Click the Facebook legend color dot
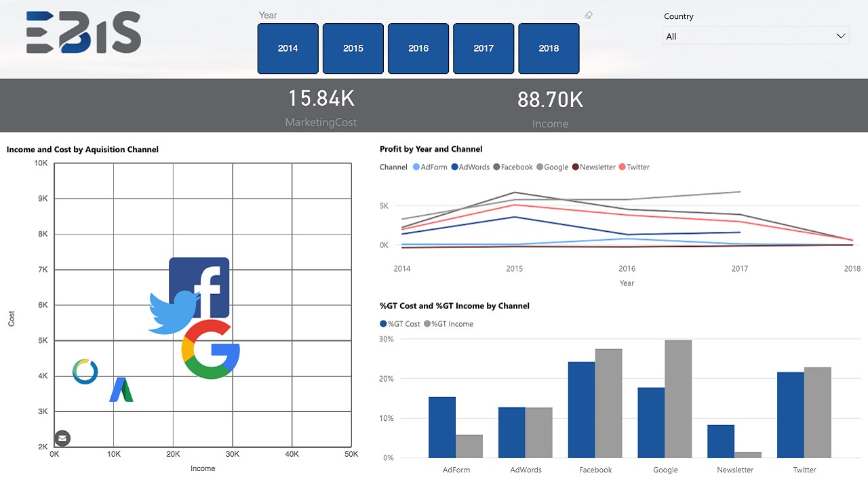Viewport: 868px width, 488px height. coord(496,167)
